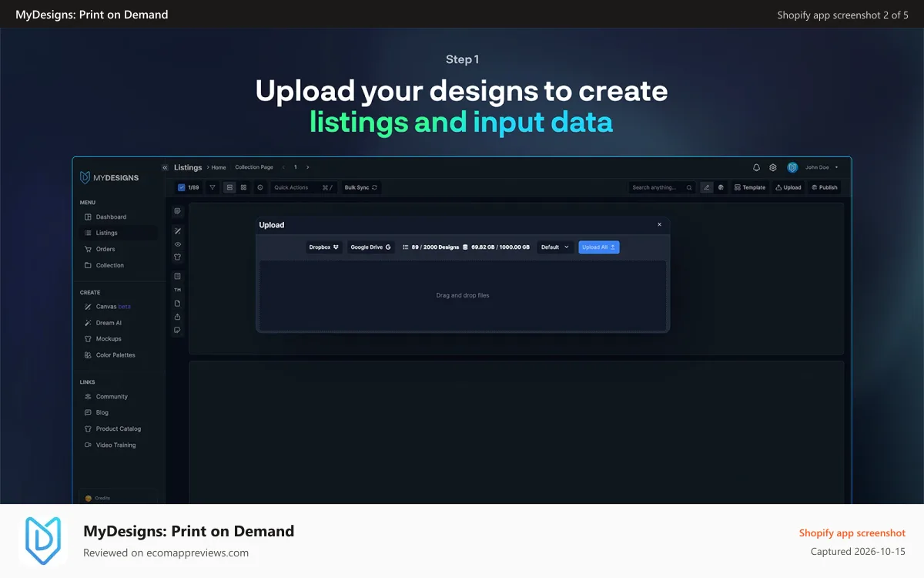Viewport: 924px width, 578px height.
Task: Click the circular info icon beside view toggles
Action: coord(260,187)
